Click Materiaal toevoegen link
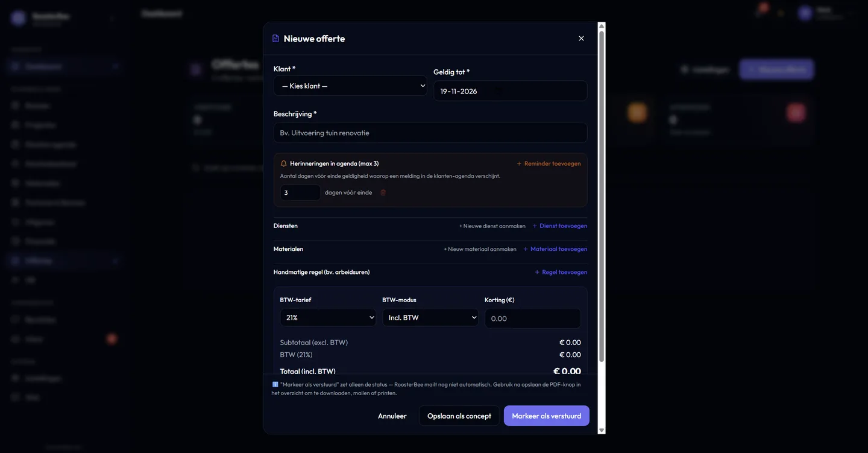The height and width of the screenshot is (453, 868). pyautogui.click(x=555, y=249)
